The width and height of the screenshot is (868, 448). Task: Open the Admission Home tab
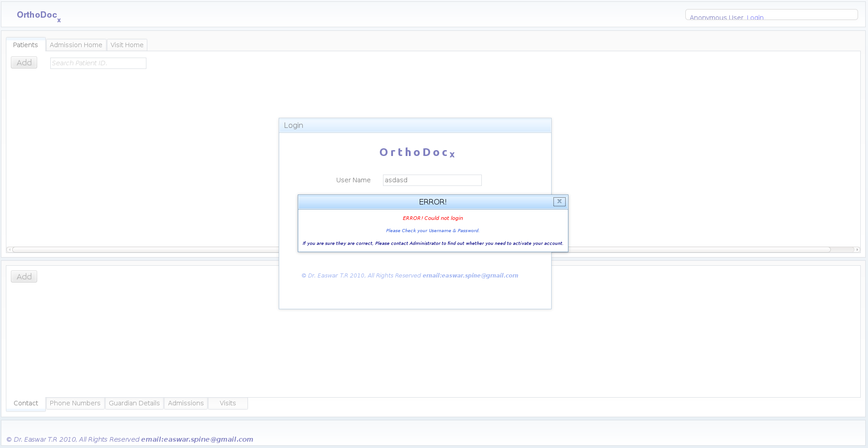[76, 45]
